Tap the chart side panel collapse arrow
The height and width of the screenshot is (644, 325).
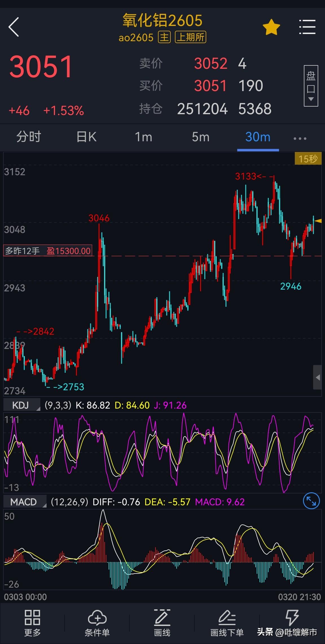[x=317, y=377]
